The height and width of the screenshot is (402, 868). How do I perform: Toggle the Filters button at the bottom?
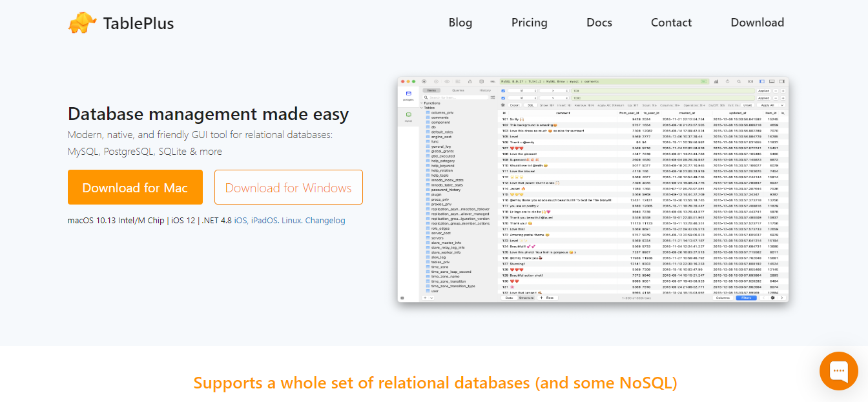pyautogui.click(x=746, y=298)
